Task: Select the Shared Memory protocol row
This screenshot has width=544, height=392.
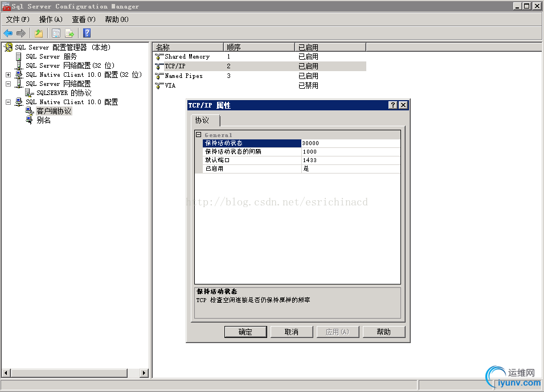Action: click(260, 56)
